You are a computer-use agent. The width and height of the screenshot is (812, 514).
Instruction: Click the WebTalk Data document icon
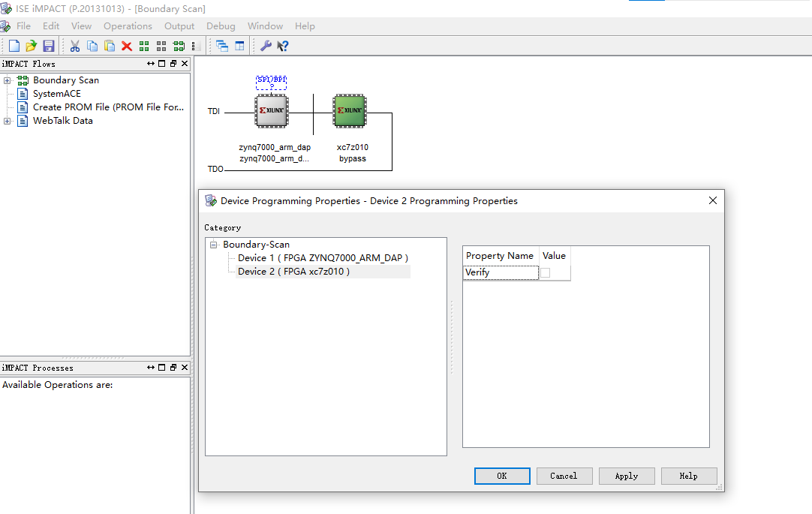(23, 121)
